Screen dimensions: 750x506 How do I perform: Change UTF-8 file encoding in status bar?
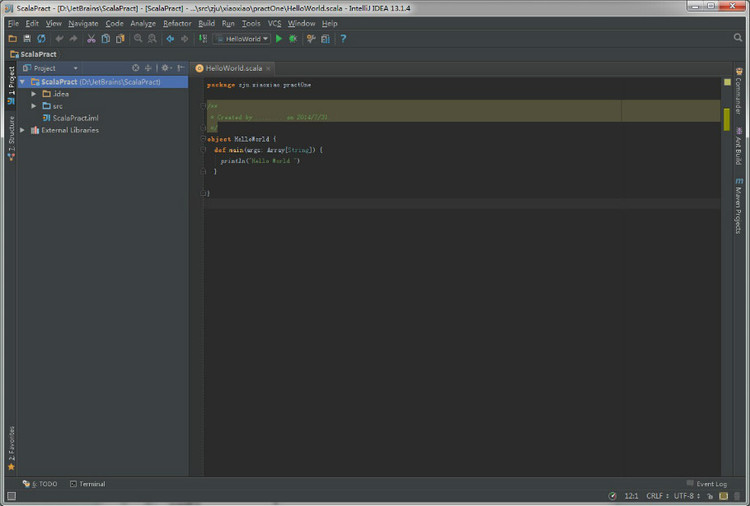point(687,496)
